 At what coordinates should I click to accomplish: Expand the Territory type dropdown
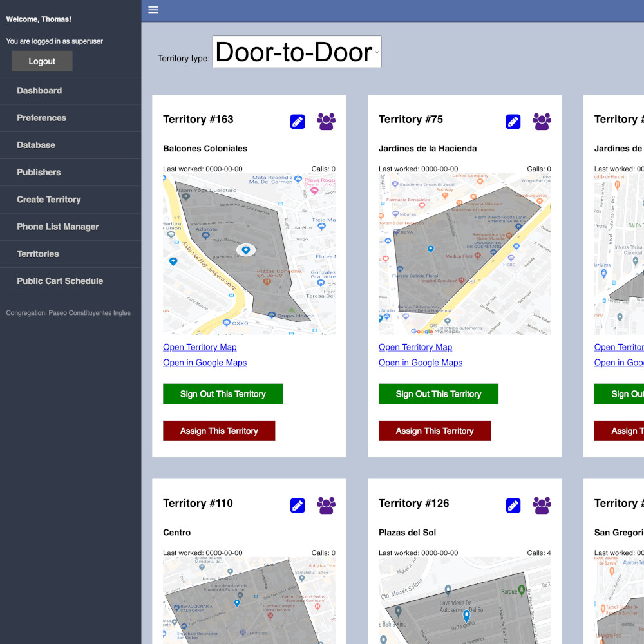pyautogui.click(x=297, y=52)
